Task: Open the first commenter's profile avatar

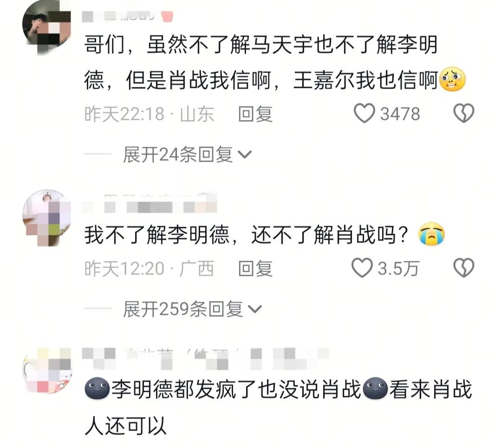Action: (x=46, y=27)
